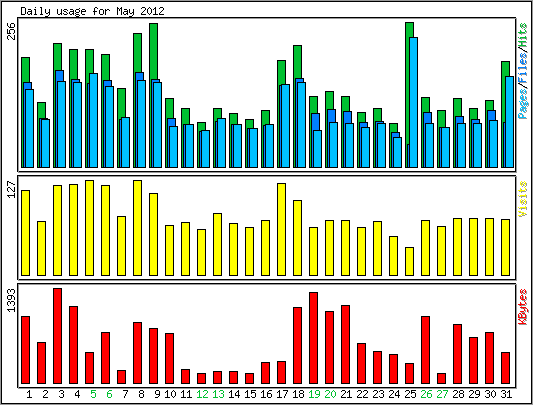Viewport: 533px width, 405px height.
Task: Click green weekend day 19 label
Action: pyautogui.click(x=314, y=394)
